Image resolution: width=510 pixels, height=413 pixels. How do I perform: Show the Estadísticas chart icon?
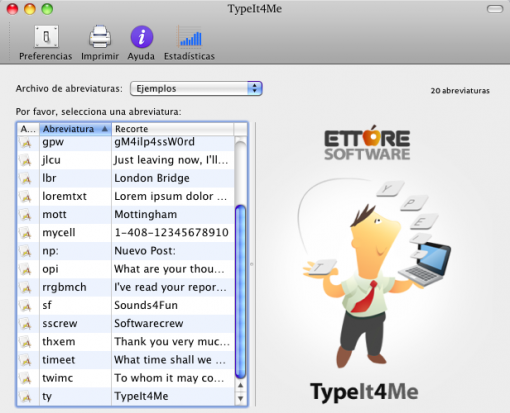coord(190,37)
